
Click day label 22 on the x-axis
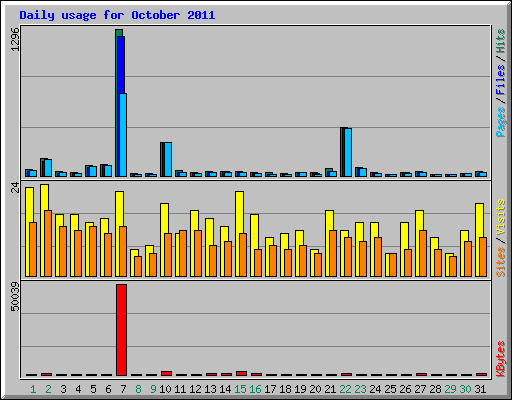coord(345,389)
